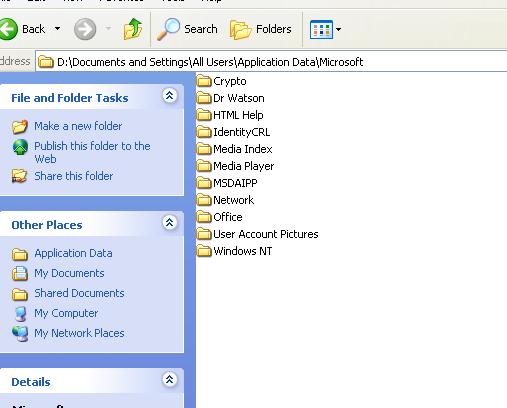Select the Network folder icon
507x408 pixels.
tap(204, 200)
